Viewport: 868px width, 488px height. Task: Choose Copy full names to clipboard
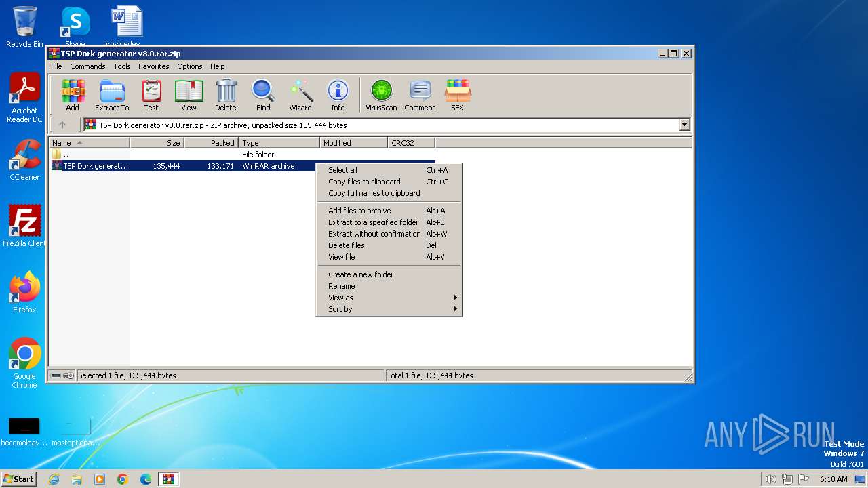click(x=389, y=193)
